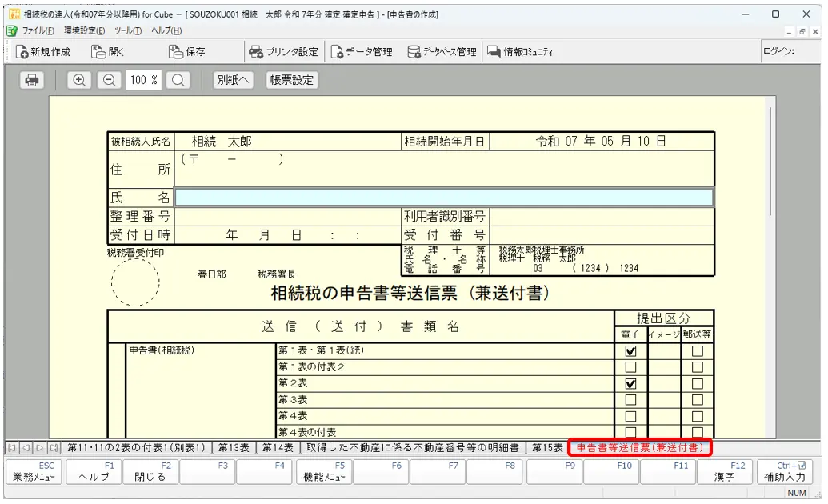The height and width of the screenshot is (504, 828).
Task: Click the ログイン: label
Action: [778, 51]
